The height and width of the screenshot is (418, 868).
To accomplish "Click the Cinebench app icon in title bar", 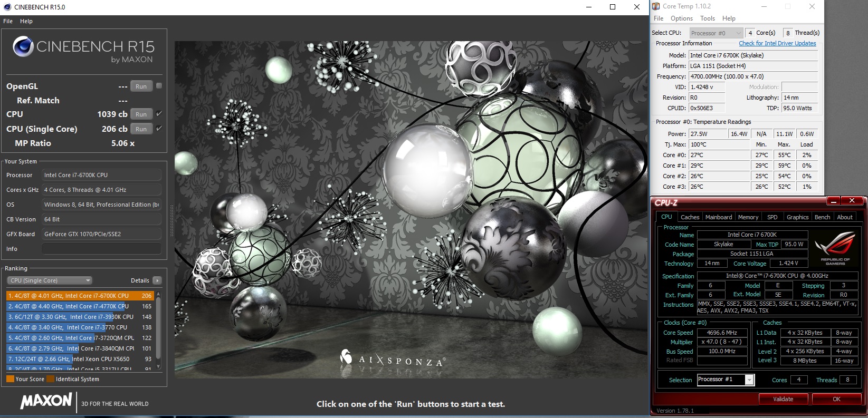I will click(7, 7).
